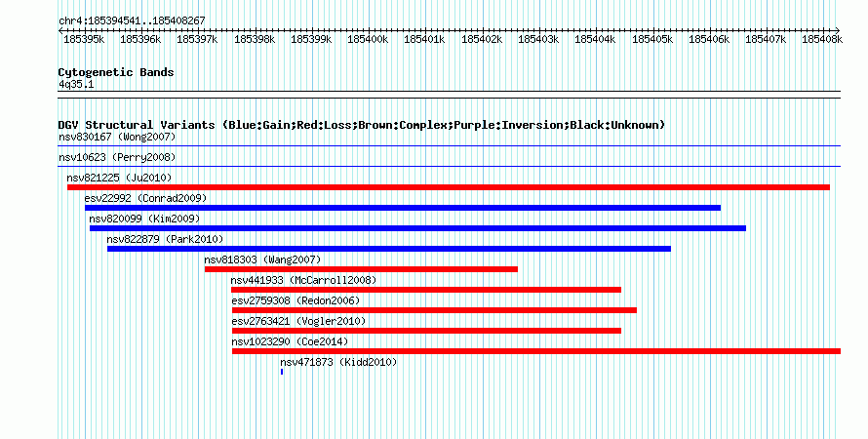Click the 185400k ruler tick label

point(368,39)
